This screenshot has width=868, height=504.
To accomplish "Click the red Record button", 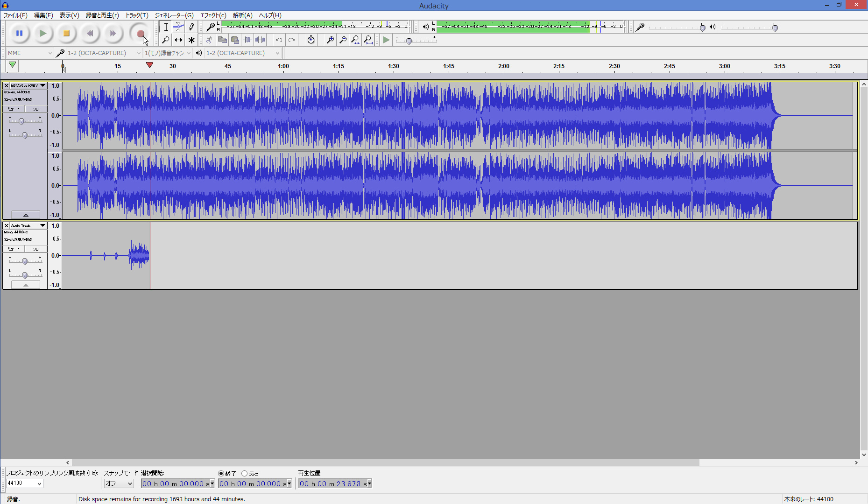I will 140,33.
